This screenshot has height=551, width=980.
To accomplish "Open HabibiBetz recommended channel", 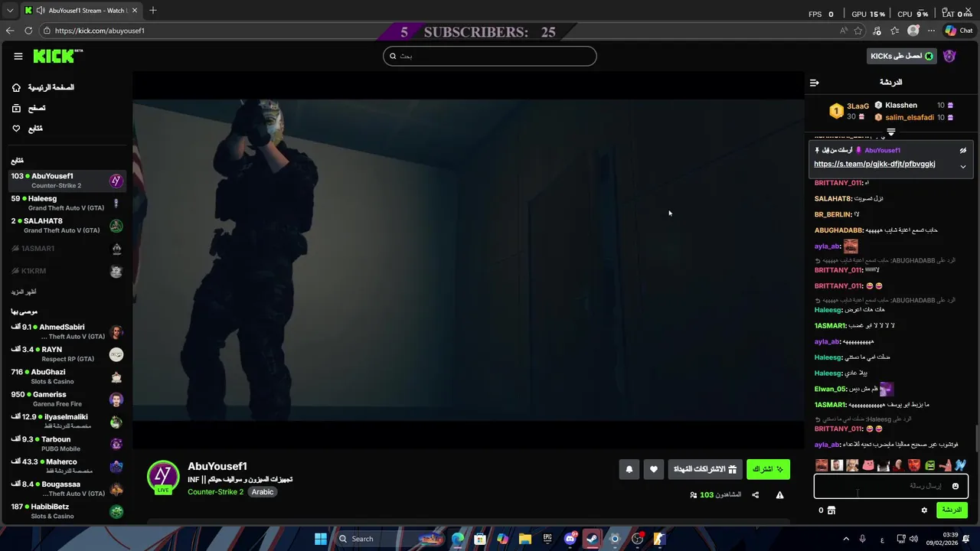I will coord(67,510).
